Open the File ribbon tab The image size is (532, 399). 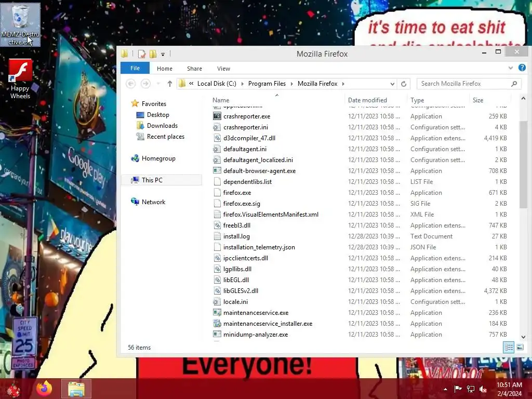(x=135, y=68)
